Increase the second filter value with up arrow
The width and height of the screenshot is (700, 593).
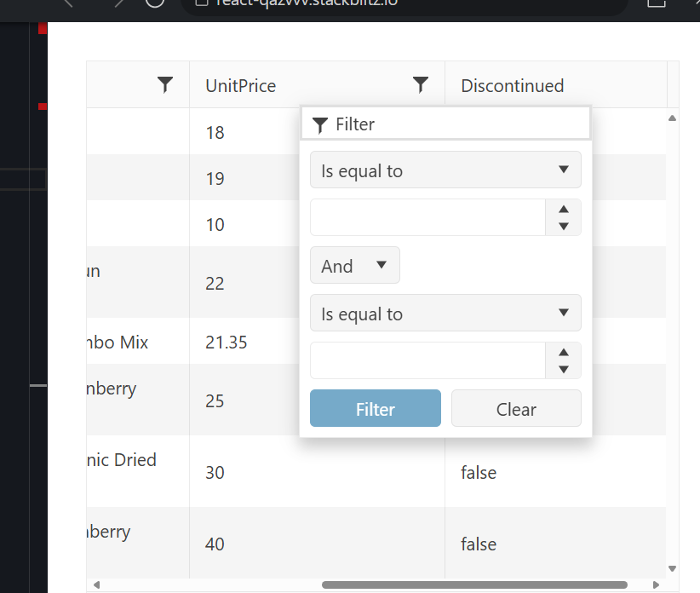(563, 352)
